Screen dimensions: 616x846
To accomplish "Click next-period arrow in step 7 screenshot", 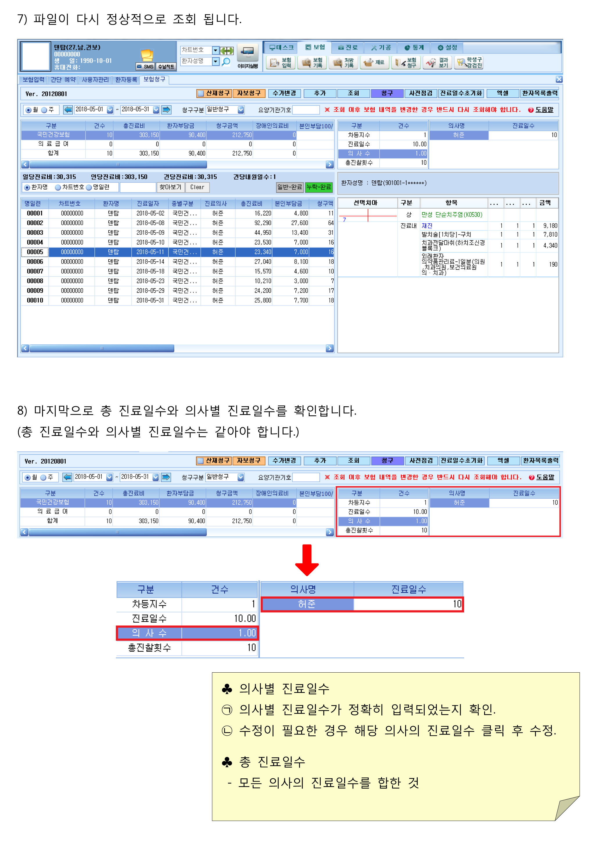I will (x=166, y=109).
